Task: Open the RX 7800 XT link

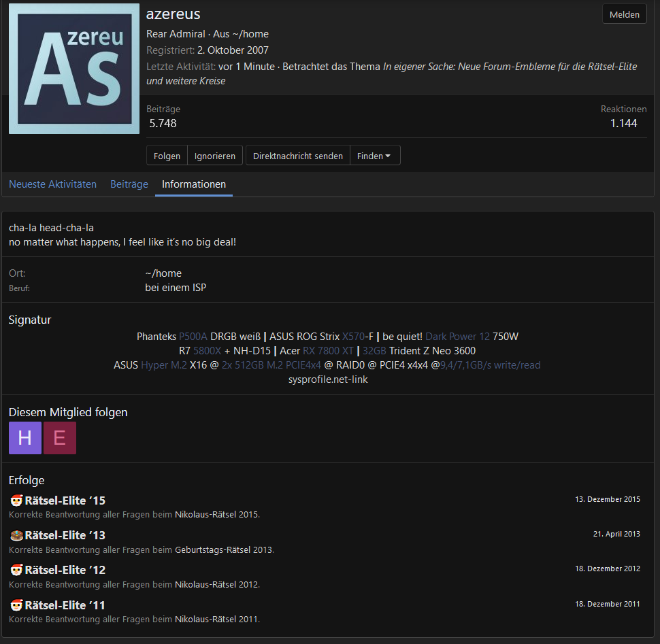Action: [328, 351]
